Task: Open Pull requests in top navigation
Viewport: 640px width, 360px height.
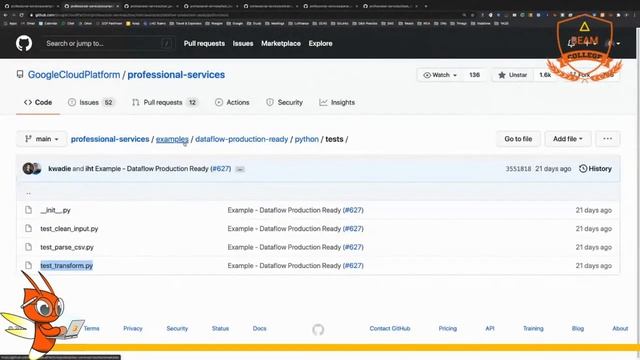Action: click(204, 43)
